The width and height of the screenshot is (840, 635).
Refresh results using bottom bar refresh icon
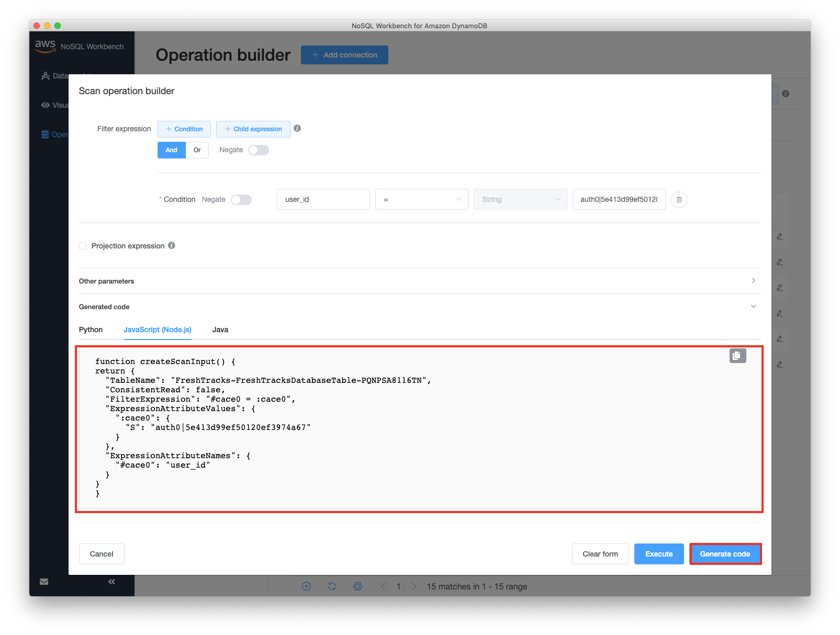point(332,586)
